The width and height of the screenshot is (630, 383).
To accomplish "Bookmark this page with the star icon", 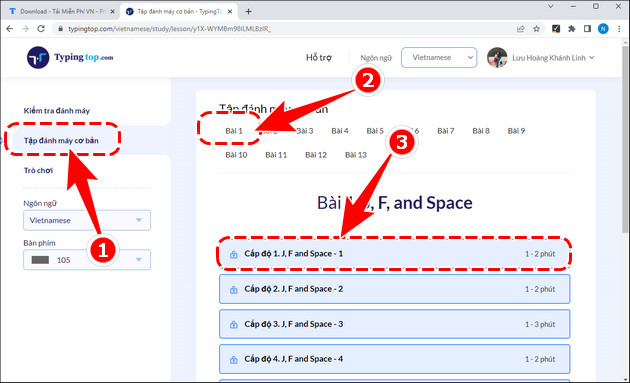I will (536, 29).
